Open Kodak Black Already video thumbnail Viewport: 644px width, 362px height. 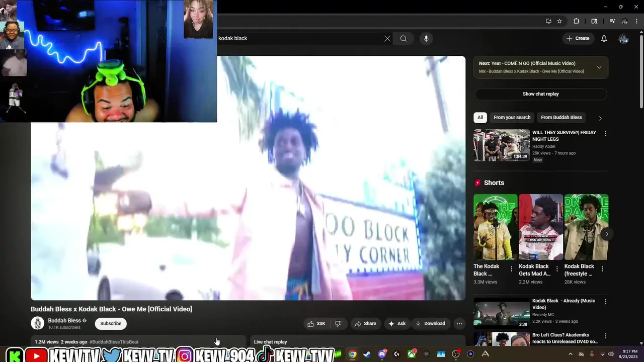pyautogui.click(x=502, y=313)
